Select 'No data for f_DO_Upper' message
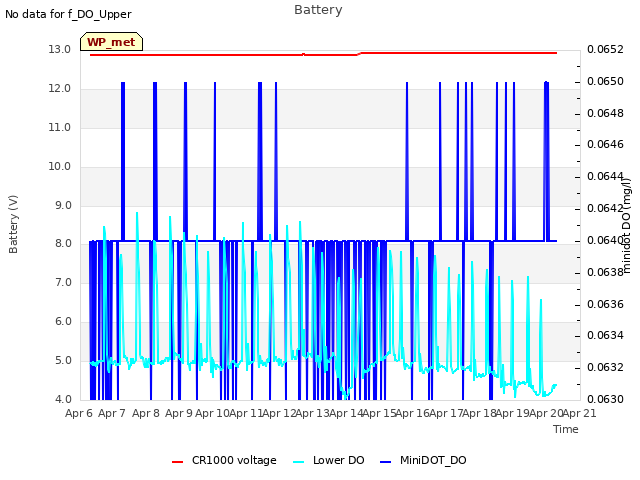Image resolution: width=640 pixels, height=480 pixels. (68, 14)
